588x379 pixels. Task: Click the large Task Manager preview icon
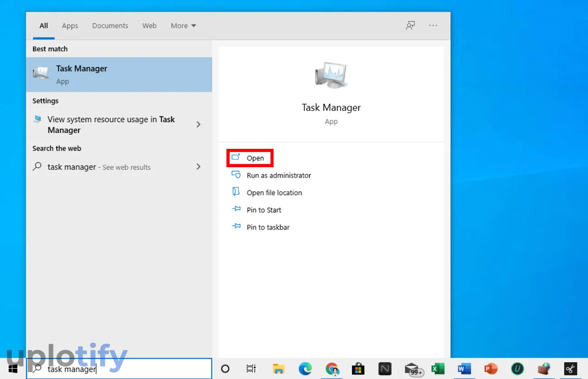coord(331,75)
